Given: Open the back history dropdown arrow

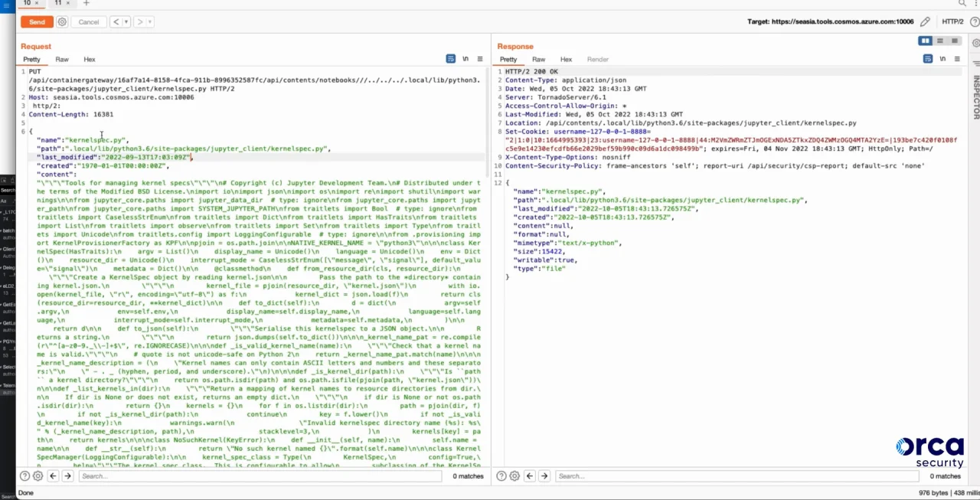Looking at the screenshot, I should point(126,22).
